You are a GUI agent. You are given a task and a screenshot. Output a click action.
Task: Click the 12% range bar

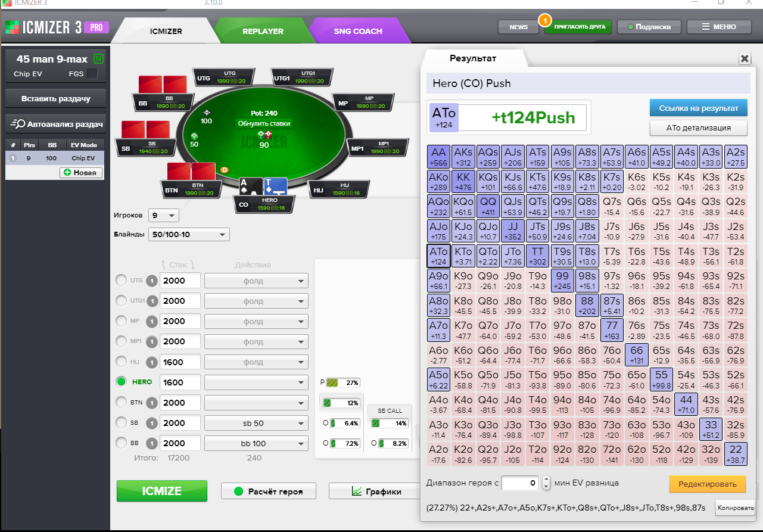coord(342,403)
